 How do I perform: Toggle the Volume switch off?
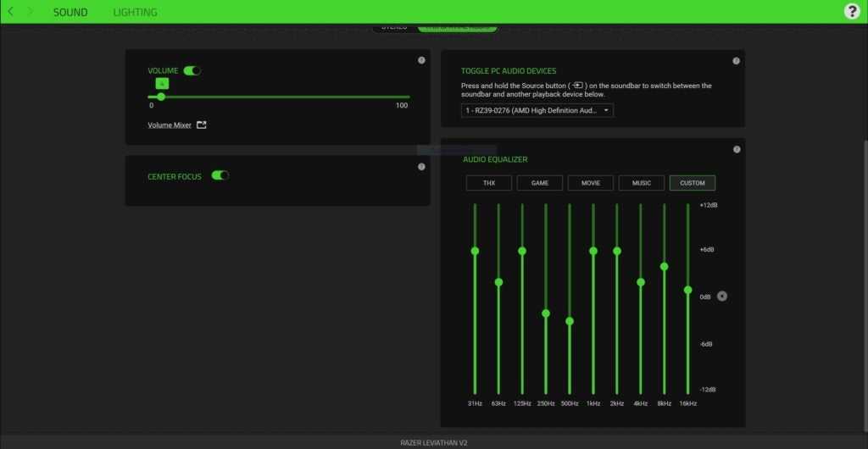(192, 71)
